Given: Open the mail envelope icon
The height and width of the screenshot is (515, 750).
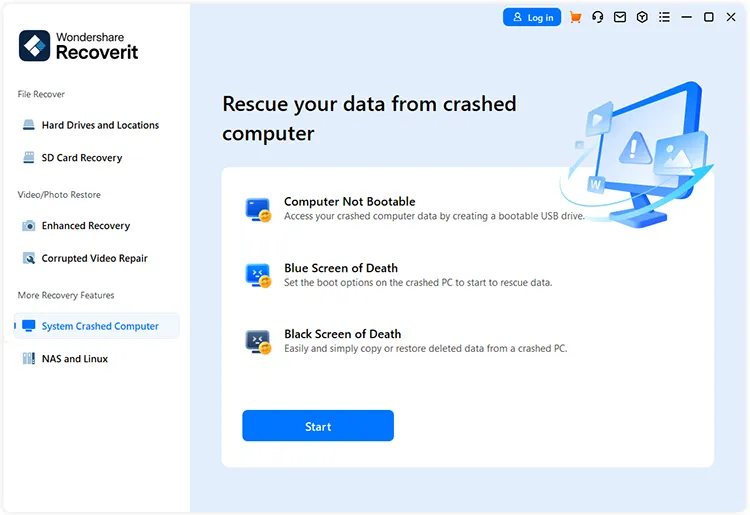Looking at the screenshot, I should 620,17.
